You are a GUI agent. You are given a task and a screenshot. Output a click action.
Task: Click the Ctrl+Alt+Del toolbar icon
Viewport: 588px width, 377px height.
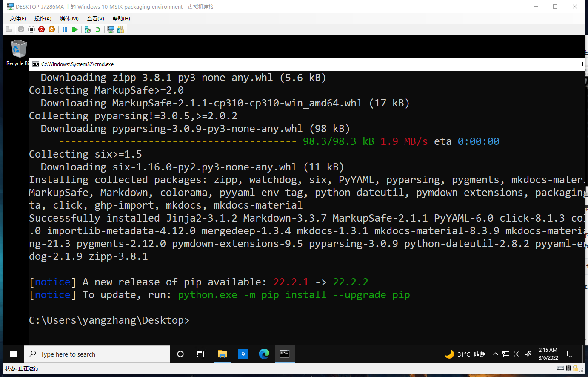click(x=9, y=29)
